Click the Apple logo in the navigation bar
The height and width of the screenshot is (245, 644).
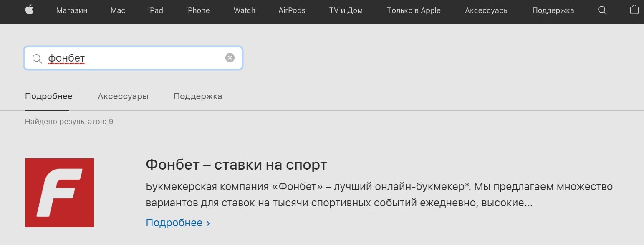pos(29,10)
